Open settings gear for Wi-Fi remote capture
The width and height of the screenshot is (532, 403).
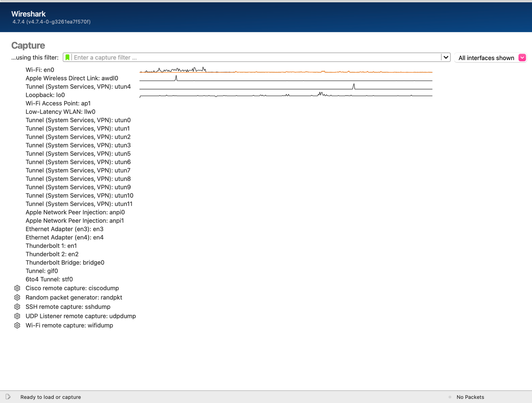[17, 325]
